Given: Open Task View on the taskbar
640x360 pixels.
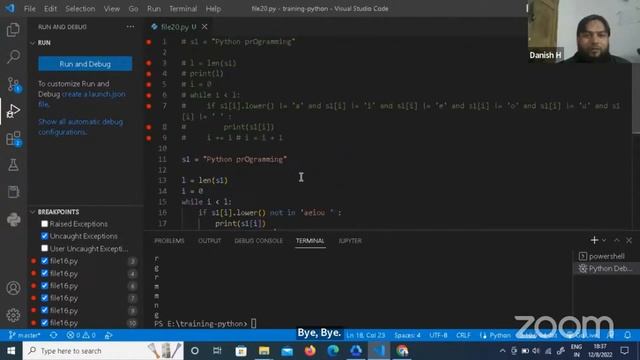Looking at the screenshot, I should (x=217, y=351).
